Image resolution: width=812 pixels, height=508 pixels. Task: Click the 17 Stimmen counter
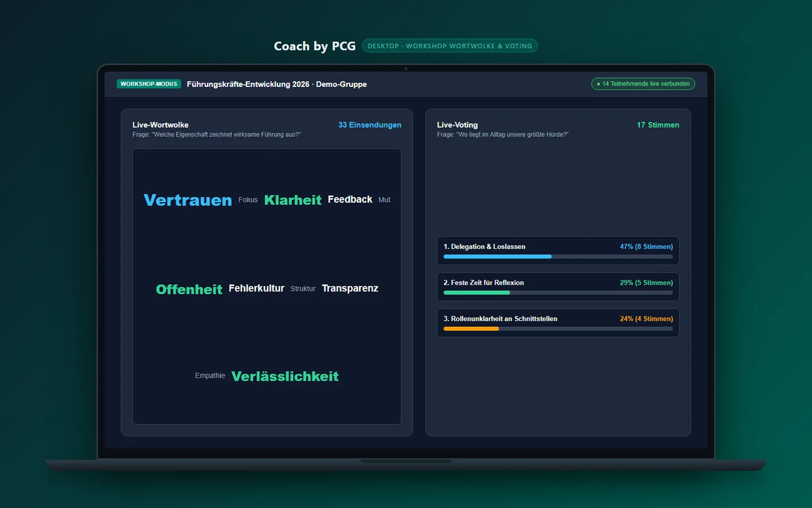coord(658,125)
